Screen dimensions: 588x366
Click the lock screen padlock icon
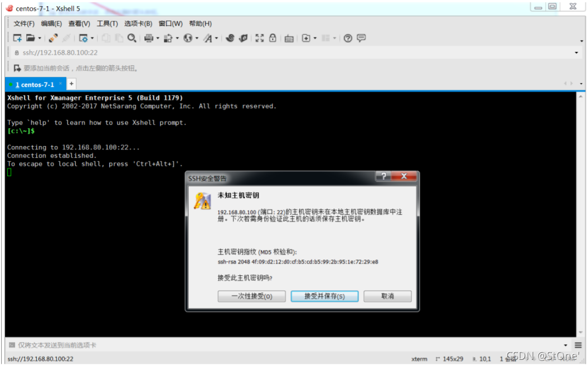(x=273, y=38)
